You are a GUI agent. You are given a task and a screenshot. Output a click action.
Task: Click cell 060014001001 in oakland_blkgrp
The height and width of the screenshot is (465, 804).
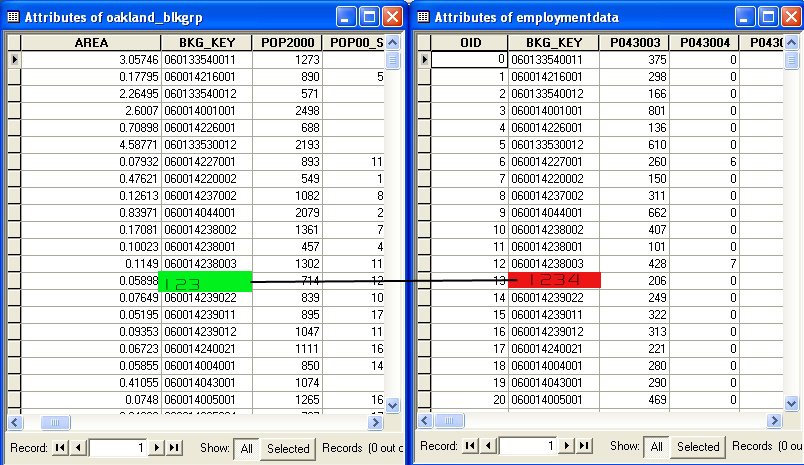(x=207, y=111)
